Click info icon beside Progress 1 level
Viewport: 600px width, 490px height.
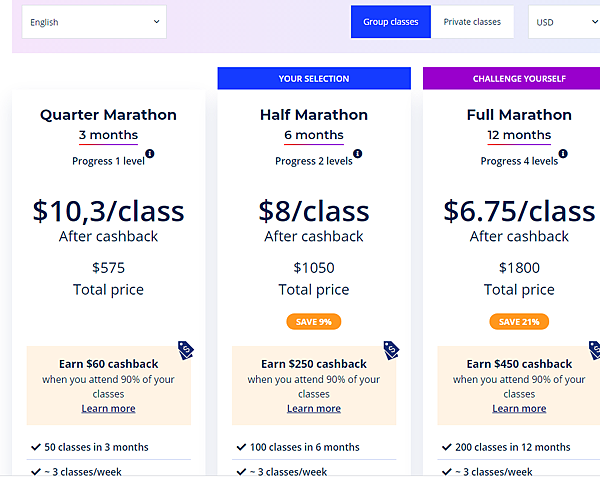click(x=152, y=155)
